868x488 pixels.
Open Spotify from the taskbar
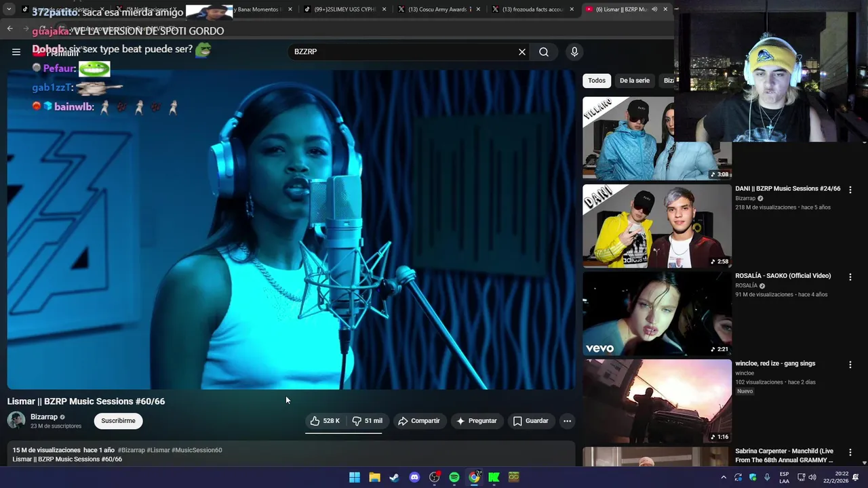tap(454, 477)
